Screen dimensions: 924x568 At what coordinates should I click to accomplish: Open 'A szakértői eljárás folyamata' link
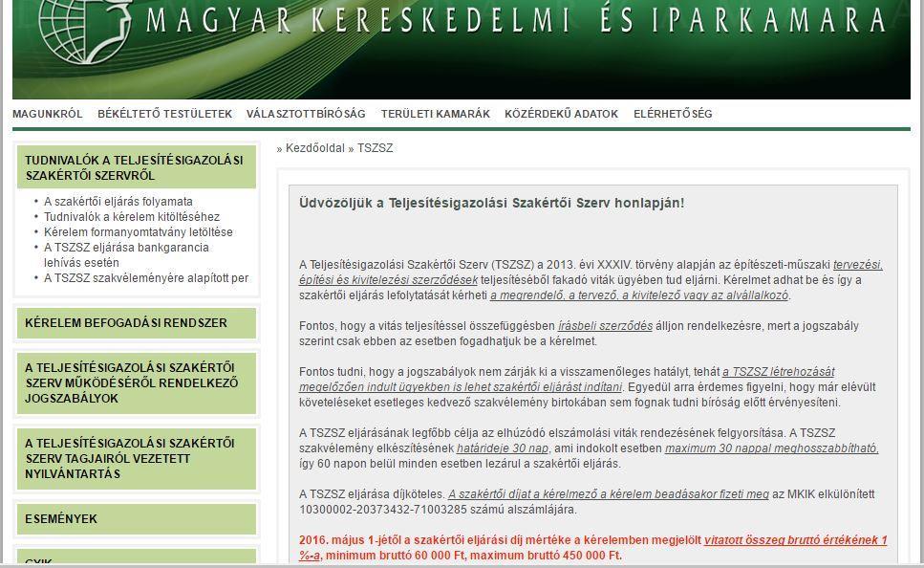(x=118, y=201)
